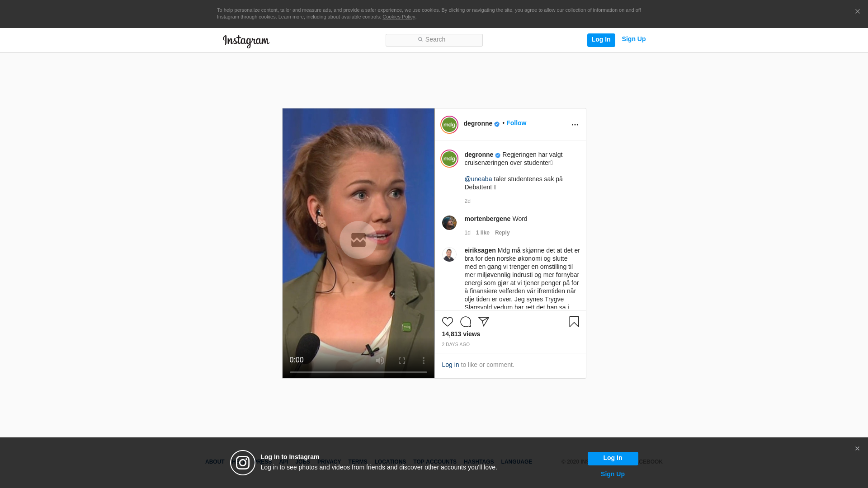The width and height of the screenshot is (868, 488).
Task: Mute the video with the speaker icon
Action: click(x=380, y=360)
